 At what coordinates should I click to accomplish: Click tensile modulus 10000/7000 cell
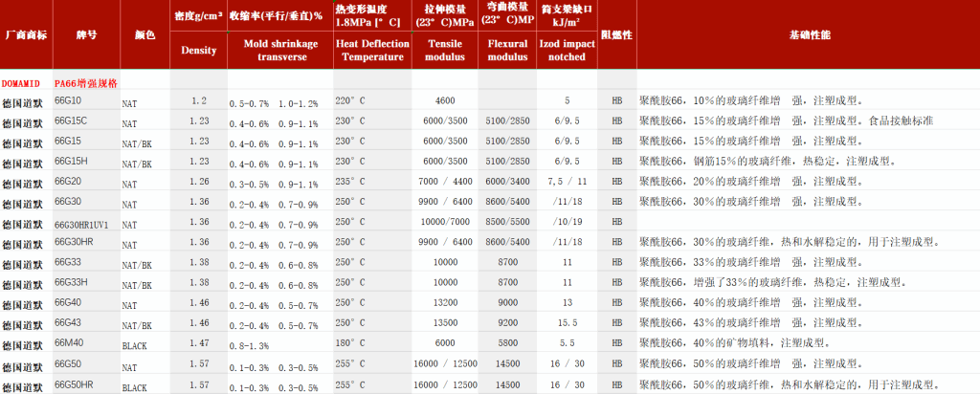pos(445,222)
